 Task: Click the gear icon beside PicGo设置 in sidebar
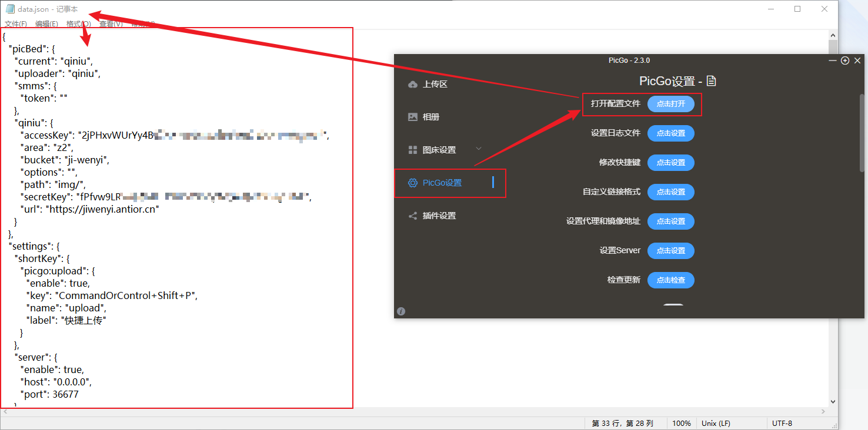413,183
